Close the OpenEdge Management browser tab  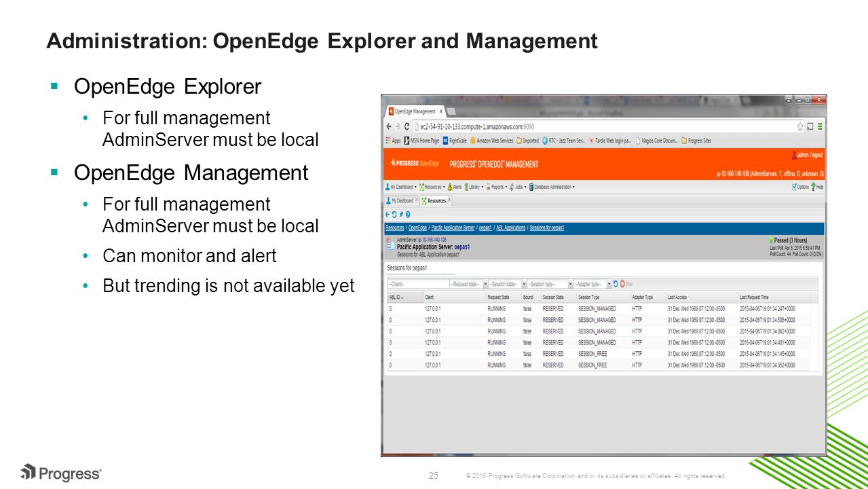point(441,111)
